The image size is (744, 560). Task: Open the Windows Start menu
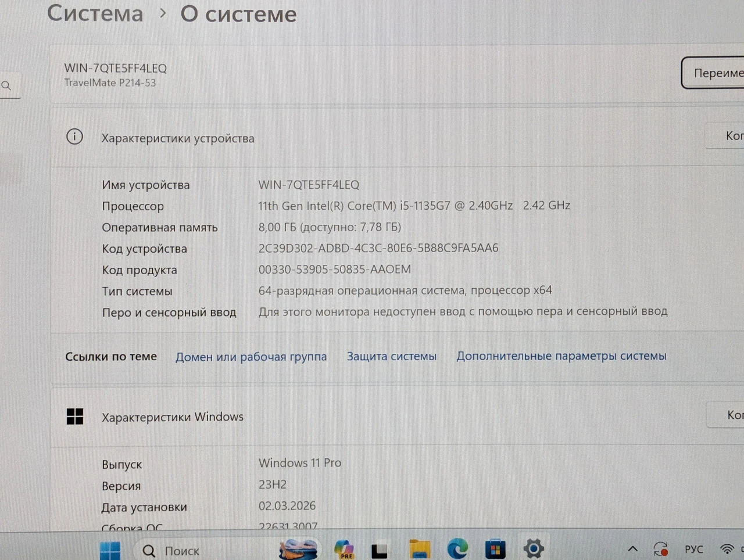109,551
